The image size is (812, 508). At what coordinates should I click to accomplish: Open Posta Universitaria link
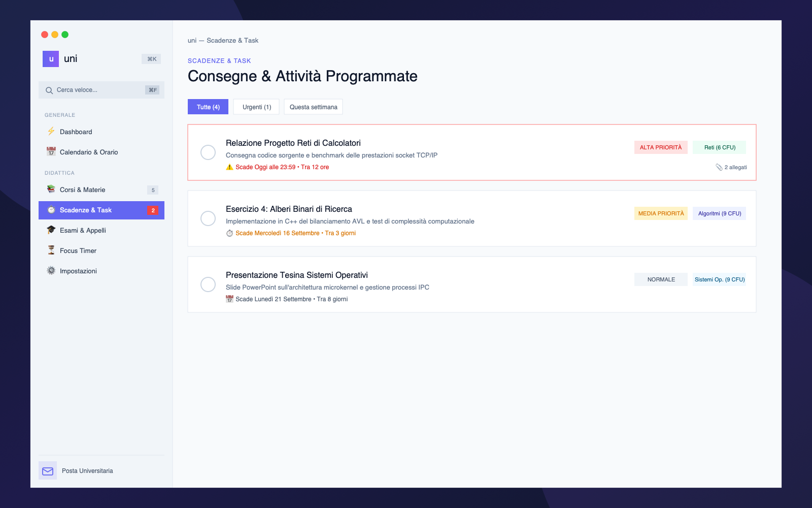tap(87, 471)
